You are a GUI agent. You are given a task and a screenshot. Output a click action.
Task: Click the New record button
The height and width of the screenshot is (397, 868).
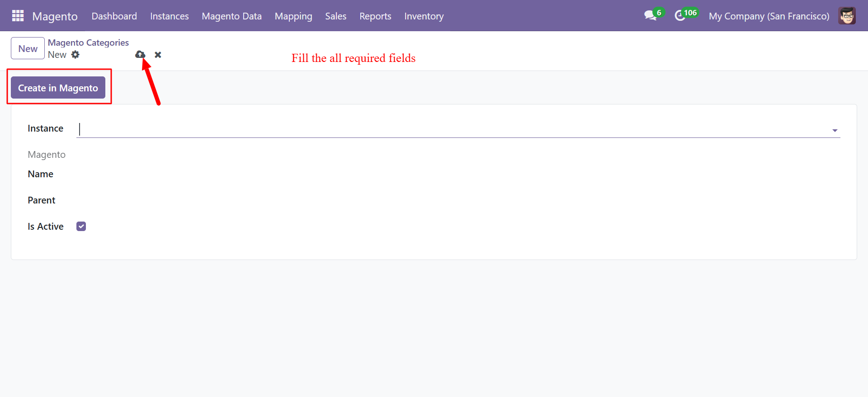click(x=28, y=48)
